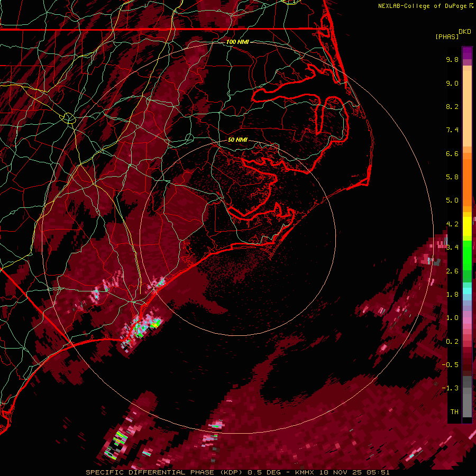Click the 1.8 value on the color scale

[x=452, y=295]
